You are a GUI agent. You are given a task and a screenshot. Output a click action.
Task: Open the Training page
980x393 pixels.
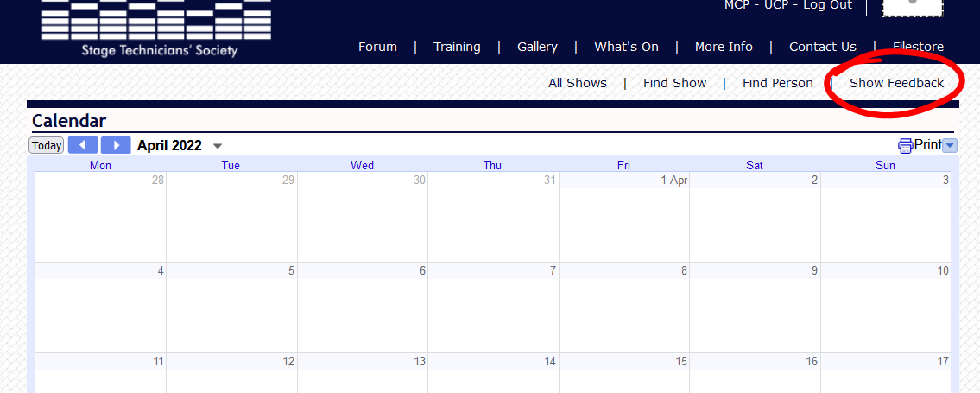(457, 47)
